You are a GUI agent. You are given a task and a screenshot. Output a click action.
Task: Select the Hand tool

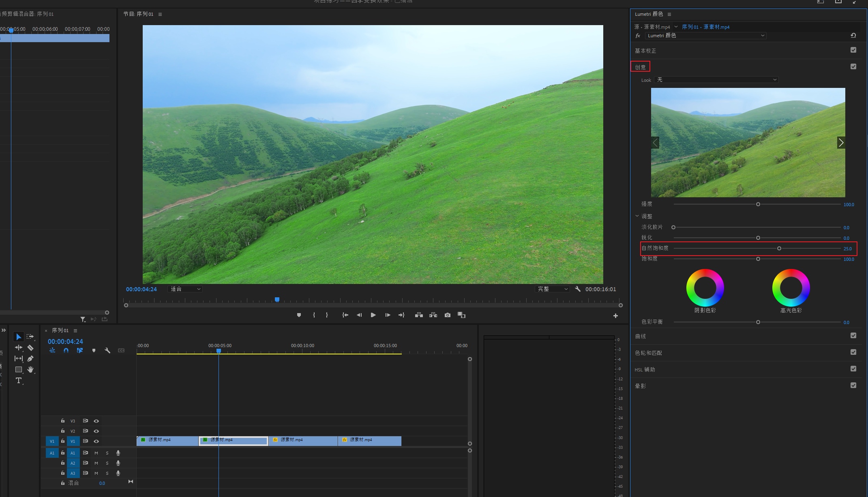click(x=30, y=369)
